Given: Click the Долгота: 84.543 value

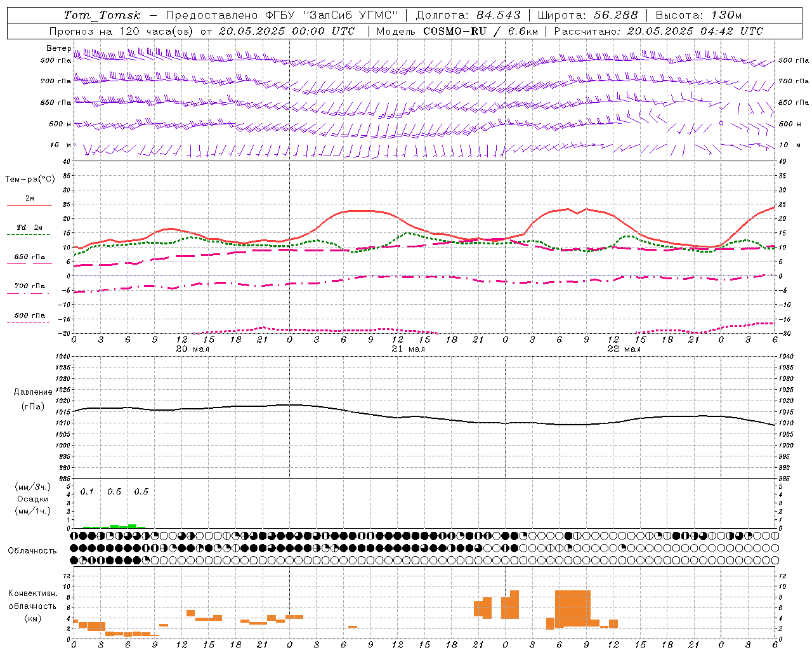Looking at the screenshot, I should coord(468,15).
